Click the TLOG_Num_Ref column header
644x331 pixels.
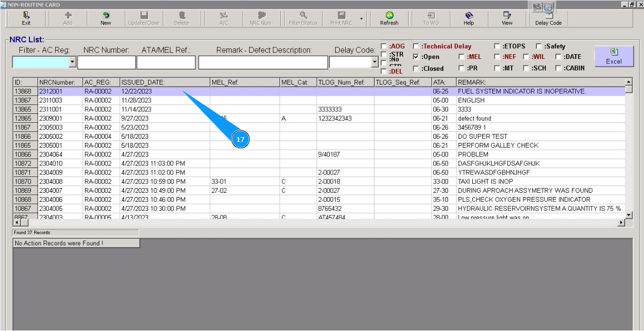[x=345, y=82]
